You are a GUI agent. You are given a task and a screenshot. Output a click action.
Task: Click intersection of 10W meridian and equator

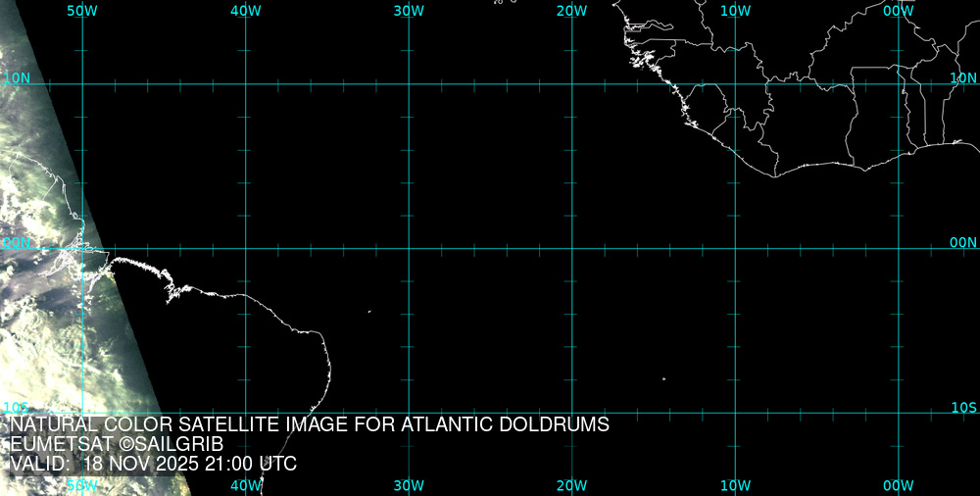point(735,248)
